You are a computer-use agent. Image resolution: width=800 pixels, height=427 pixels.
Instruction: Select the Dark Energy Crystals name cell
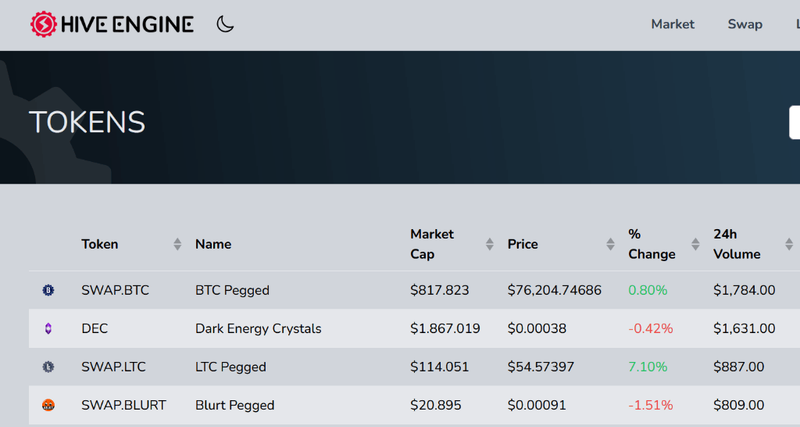click(x=258, y=329)
